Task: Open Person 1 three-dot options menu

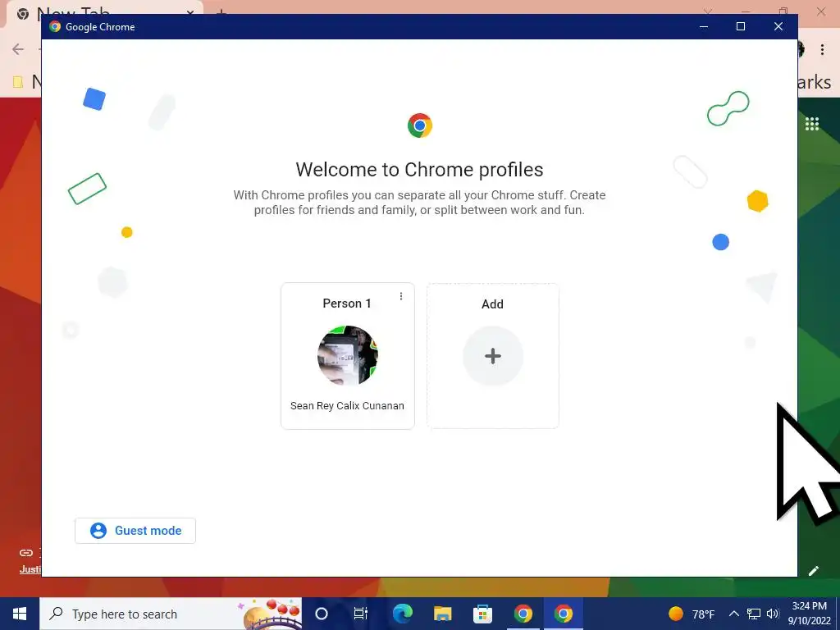Action: (400, 296)
